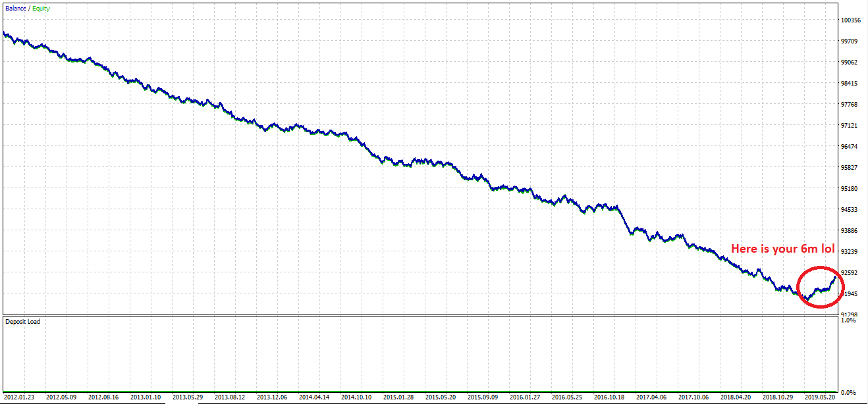Click the 2013.01.10 date label
868x404 pixels.
pyautogui.click(x=147, y=398)
